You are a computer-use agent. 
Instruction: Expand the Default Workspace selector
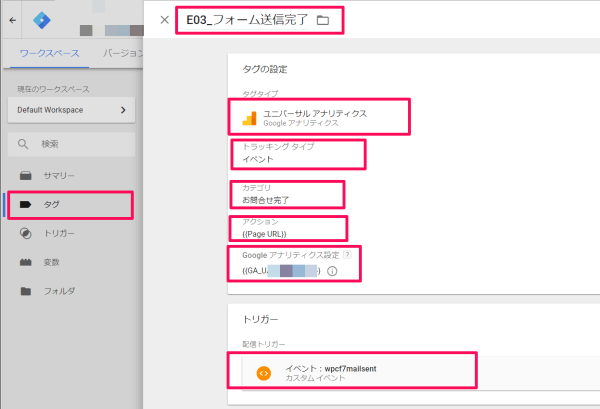[x=72, y=110]
